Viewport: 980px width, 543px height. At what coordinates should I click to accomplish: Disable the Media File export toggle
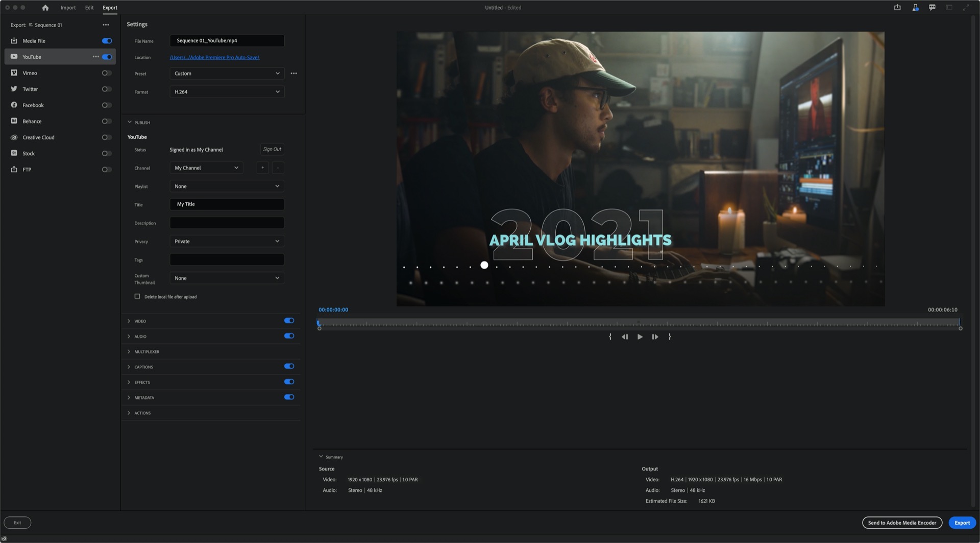(x=107, y=40)
